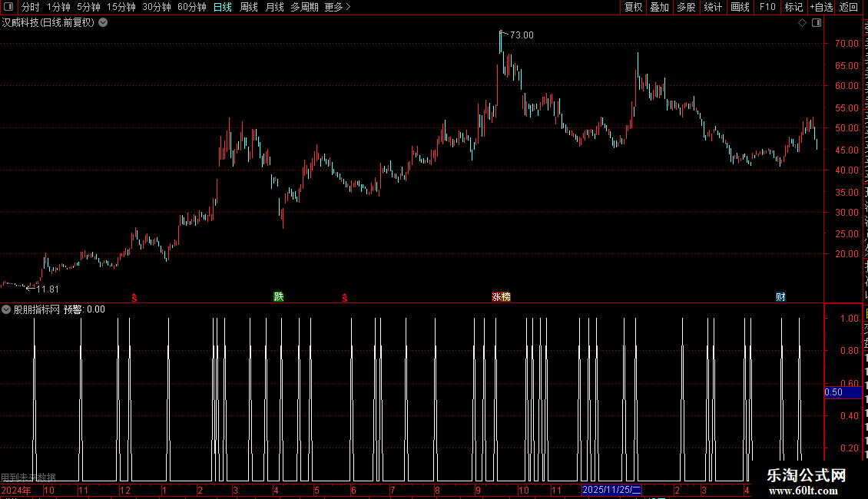Open the 多股 multi-stock view
This screenshot has height=499, width=868.
(x=686, y=7)
